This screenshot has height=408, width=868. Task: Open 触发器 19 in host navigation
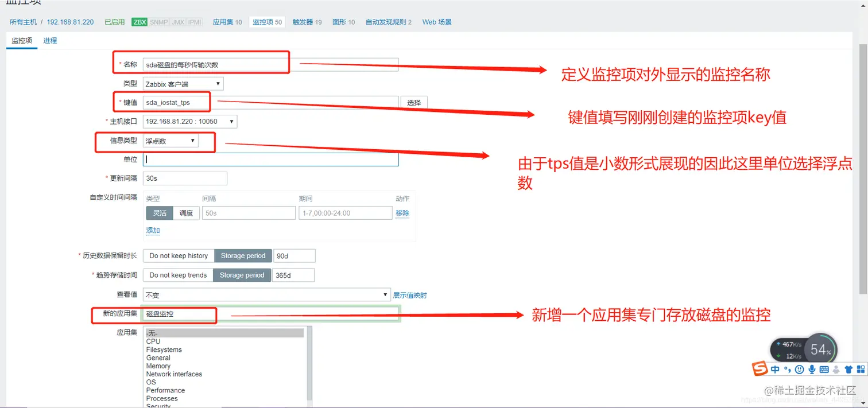[307, 22]
